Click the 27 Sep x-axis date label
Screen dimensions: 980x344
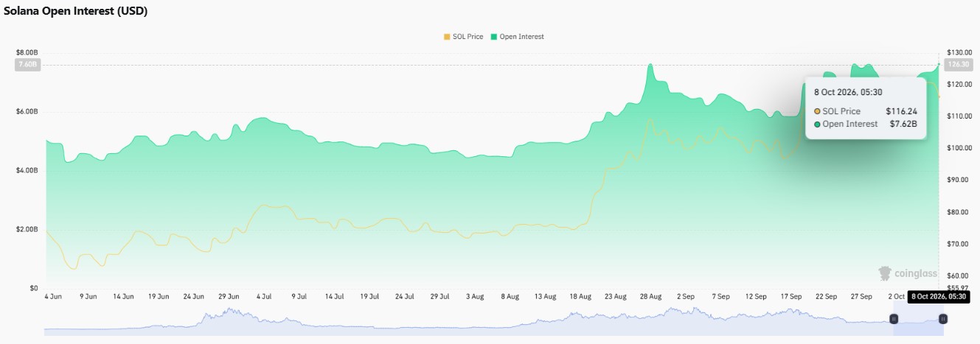861,296
